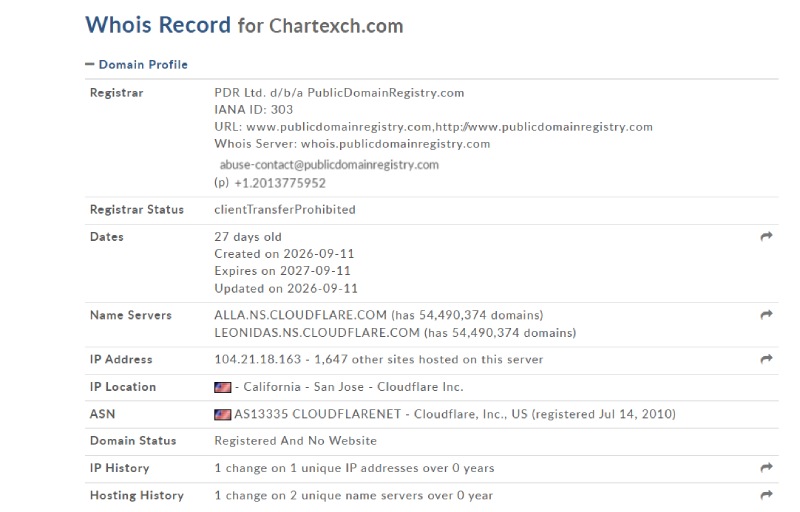Click the 'Updated on 2026-09-11' line
The width and height of the screenshot is (800, 512).
(x=286, y=289)
